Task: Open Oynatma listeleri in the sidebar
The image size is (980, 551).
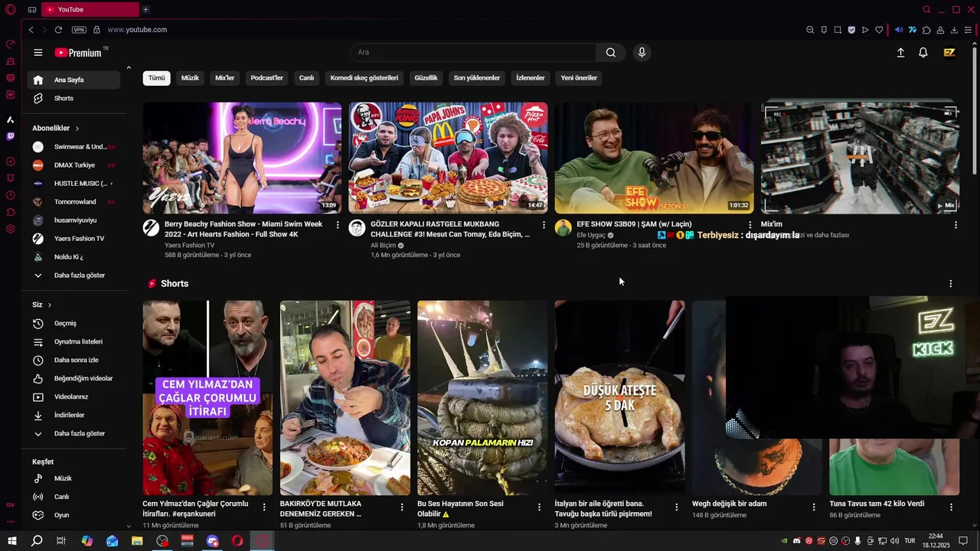Action: tap(73, 341)
